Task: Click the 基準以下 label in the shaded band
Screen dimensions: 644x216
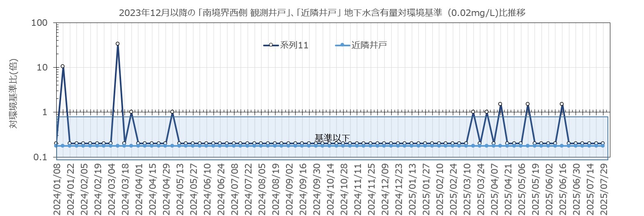Action: point(332,138)
